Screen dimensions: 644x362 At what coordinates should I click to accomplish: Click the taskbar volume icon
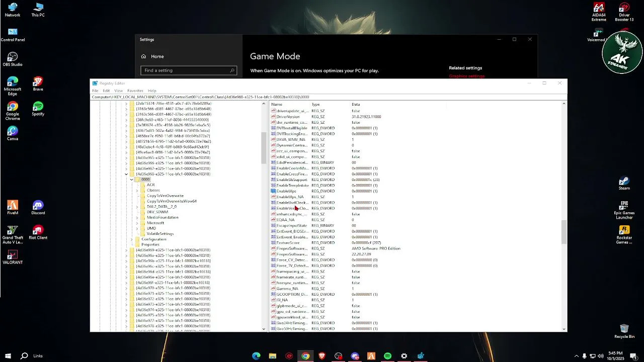(601, 356)
